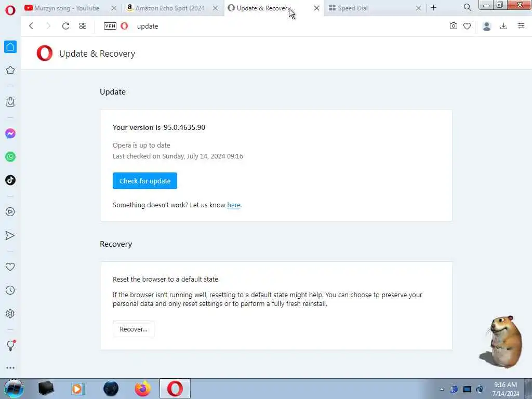Click the Update section heading
This screenshot has height=399, width=532.
tap(113, 92)
